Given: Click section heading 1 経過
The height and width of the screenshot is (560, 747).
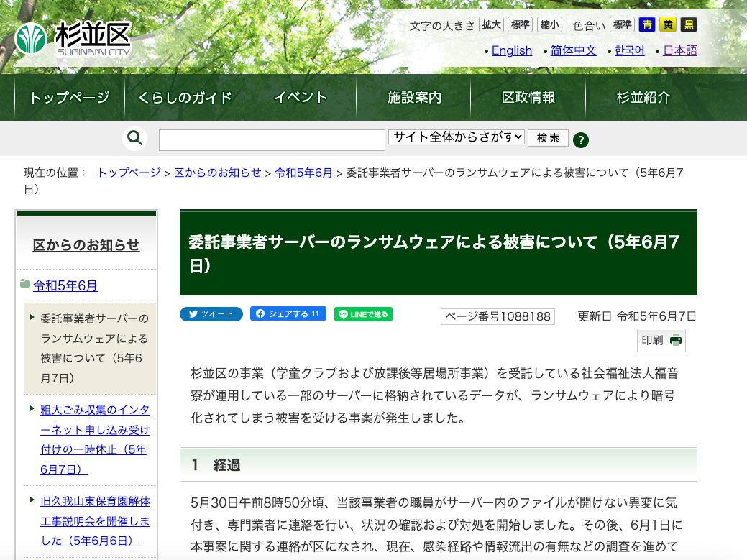Looking at the screenshot, I should 439,465.
